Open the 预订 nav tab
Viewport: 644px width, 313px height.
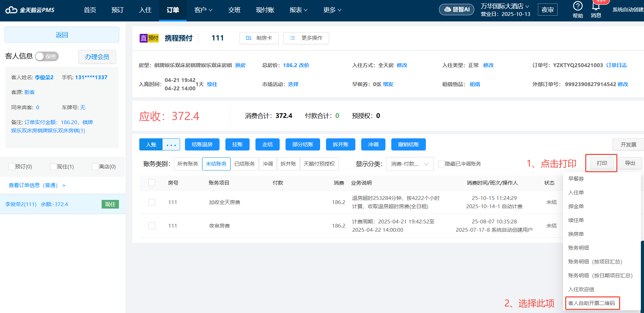coord(118,10)
